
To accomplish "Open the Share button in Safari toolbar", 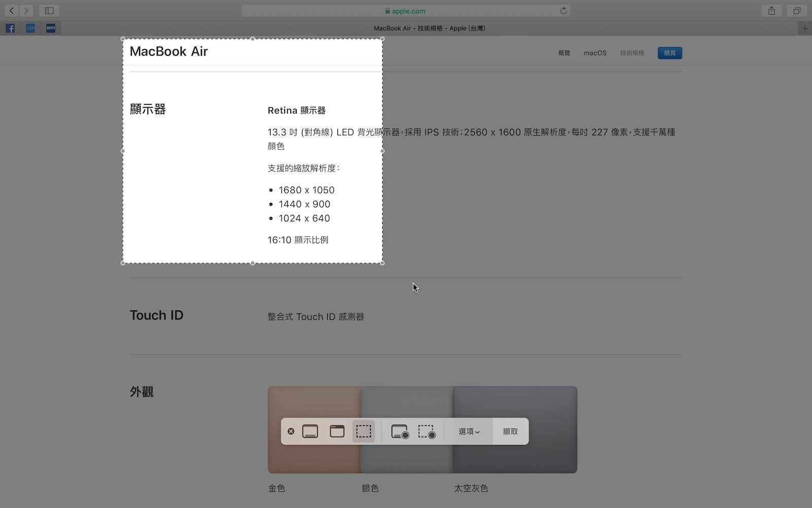I will pos(771,11).
